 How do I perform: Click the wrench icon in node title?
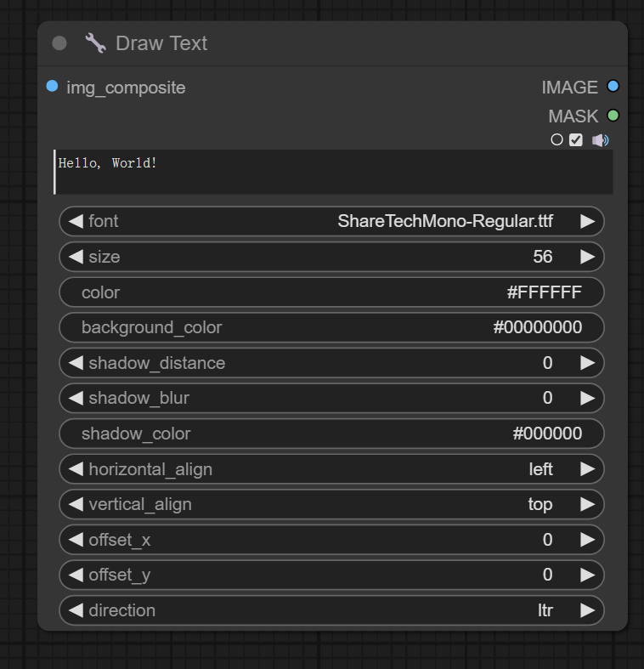pos(95,43)
